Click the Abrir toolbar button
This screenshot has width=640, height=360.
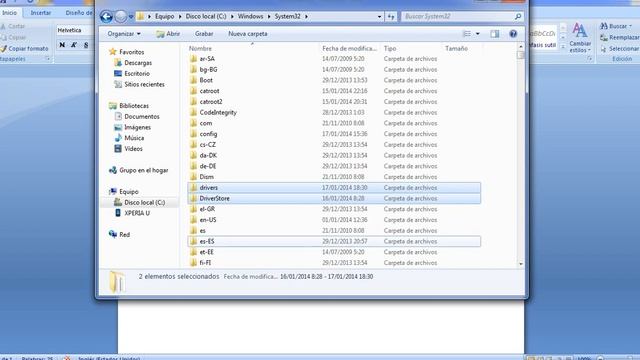point(168,34)
